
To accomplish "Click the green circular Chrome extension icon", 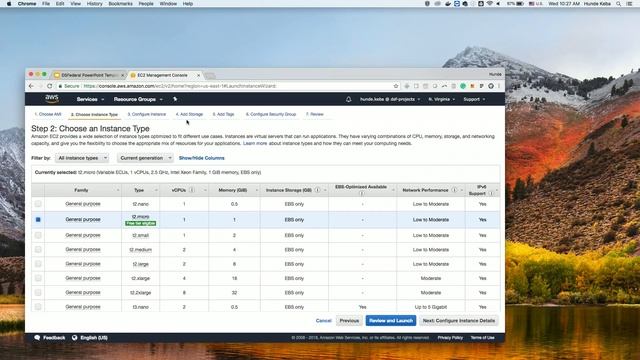I will point(463,86).
